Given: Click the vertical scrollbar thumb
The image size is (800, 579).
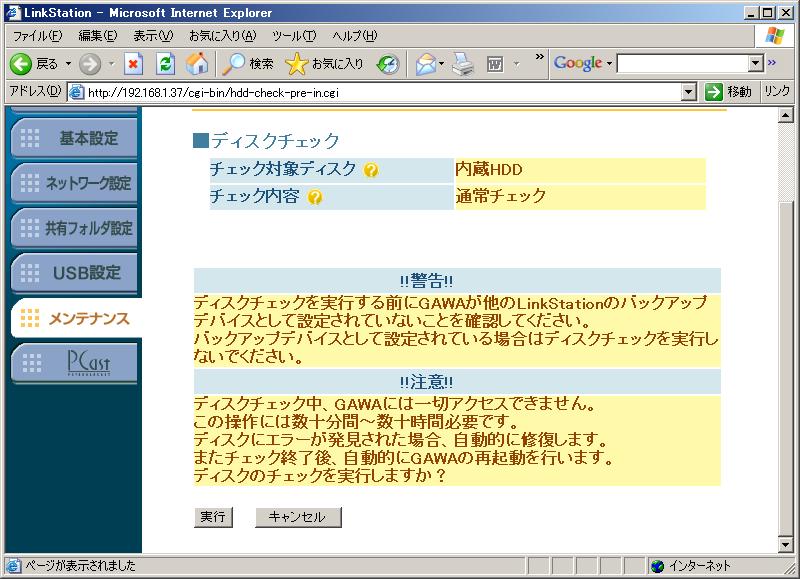Looking at the screenshot, I should click(x=786, y=368).
